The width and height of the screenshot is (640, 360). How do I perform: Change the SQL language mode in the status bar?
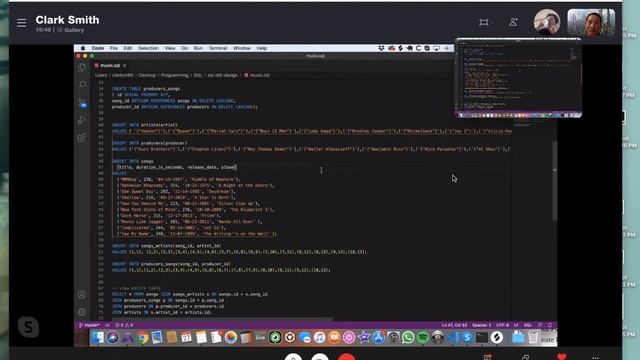coord(528,325)
